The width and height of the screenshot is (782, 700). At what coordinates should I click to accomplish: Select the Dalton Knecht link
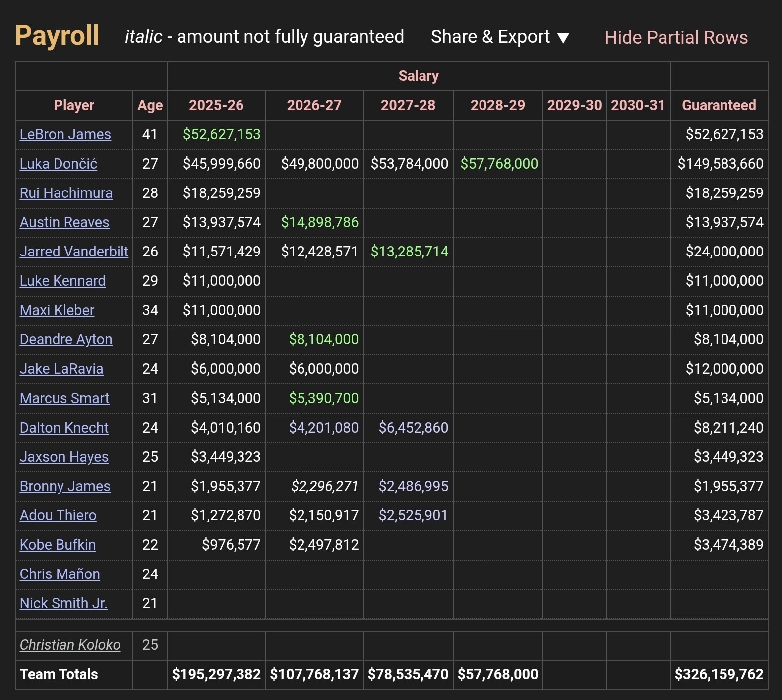coord(64,428)
